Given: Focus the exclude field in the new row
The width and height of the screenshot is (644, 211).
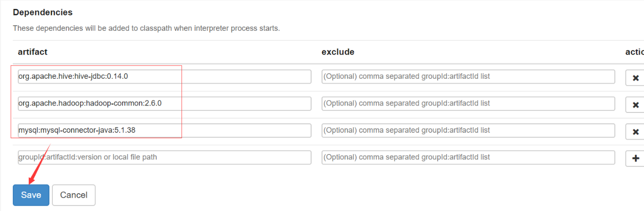Looking at the screenshot, I should tap(468, 157).
